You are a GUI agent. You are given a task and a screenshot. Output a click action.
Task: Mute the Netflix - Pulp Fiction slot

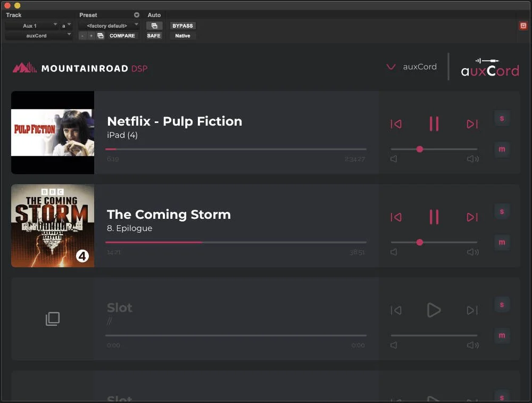pyautogui.click(x=502, y=149)
